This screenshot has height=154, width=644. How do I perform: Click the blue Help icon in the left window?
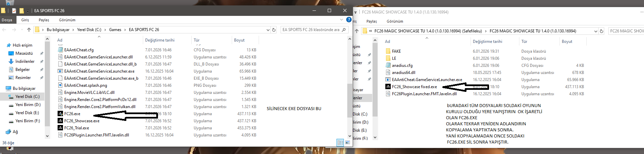(349, 20)
